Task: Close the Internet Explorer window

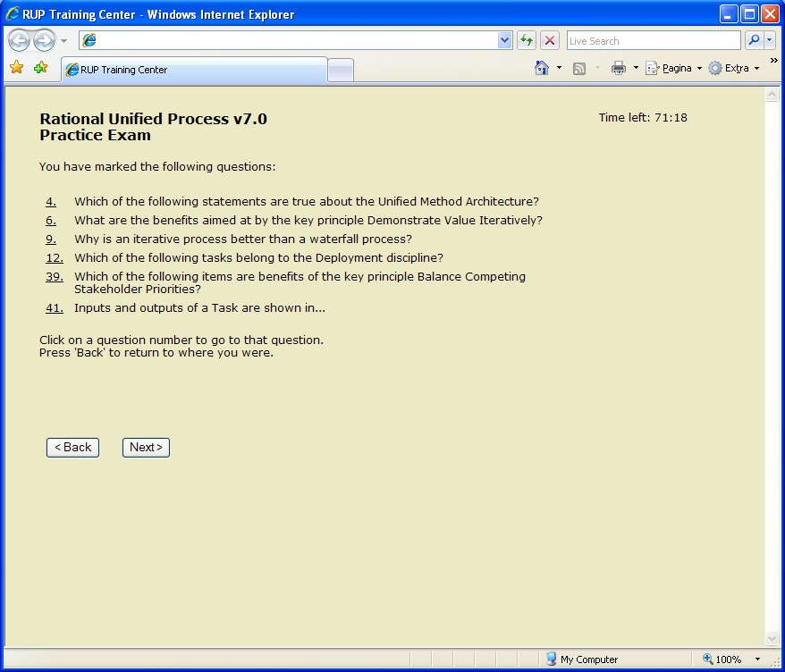Action: 770,14
